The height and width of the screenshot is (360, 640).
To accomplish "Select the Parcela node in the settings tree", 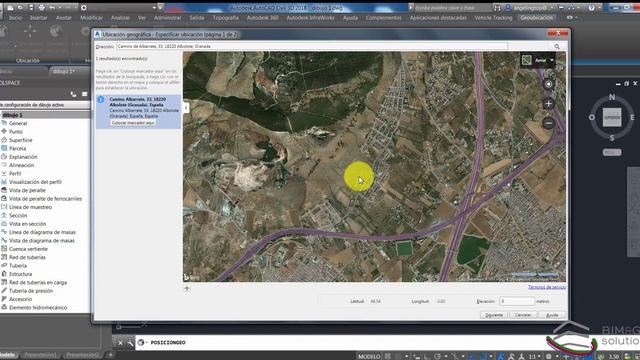I will 17,149.
